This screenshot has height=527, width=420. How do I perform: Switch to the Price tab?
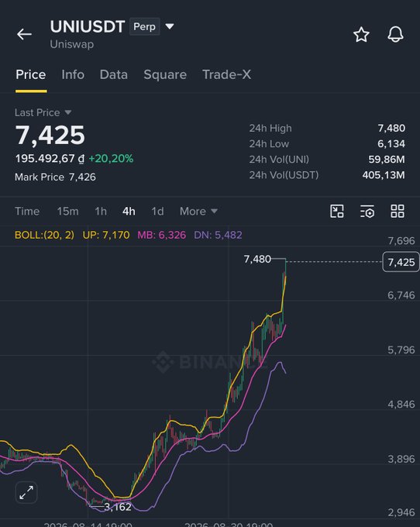point(31,74)
